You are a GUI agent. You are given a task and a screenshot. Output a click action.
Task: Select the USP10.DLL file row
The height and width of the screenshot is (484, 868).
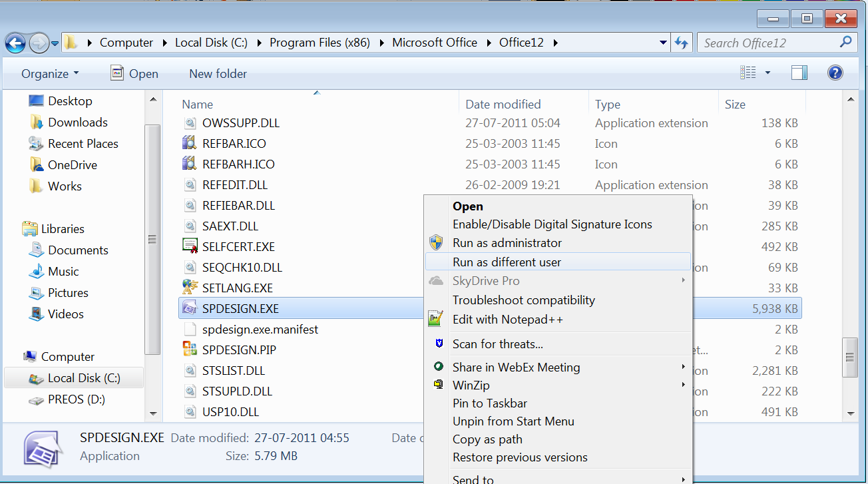(491, 411)
